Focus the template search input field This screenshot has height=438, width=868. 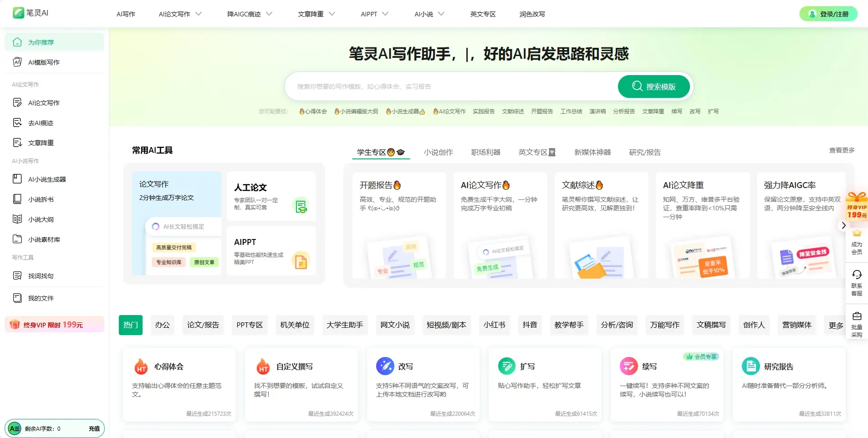[451, 87]
